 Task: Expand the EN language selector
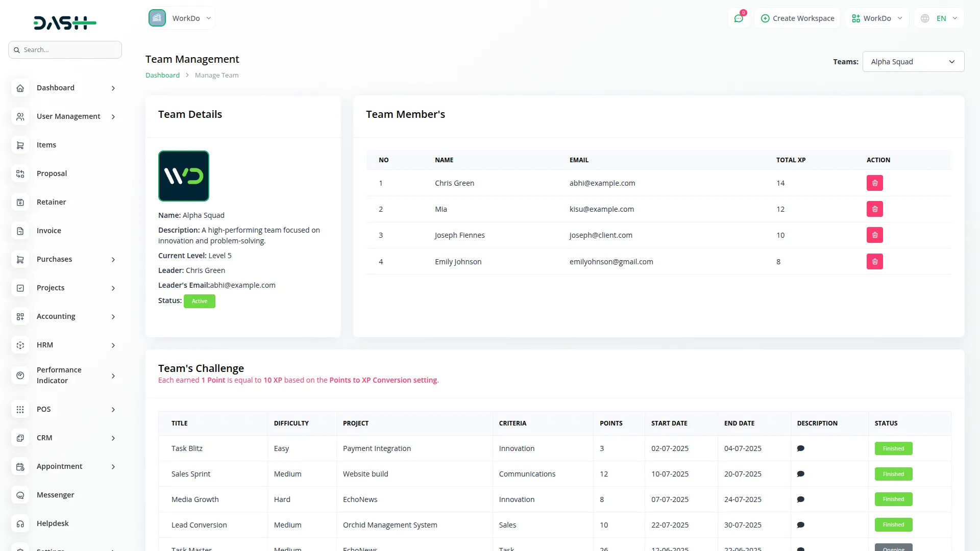tap(939, 18)
